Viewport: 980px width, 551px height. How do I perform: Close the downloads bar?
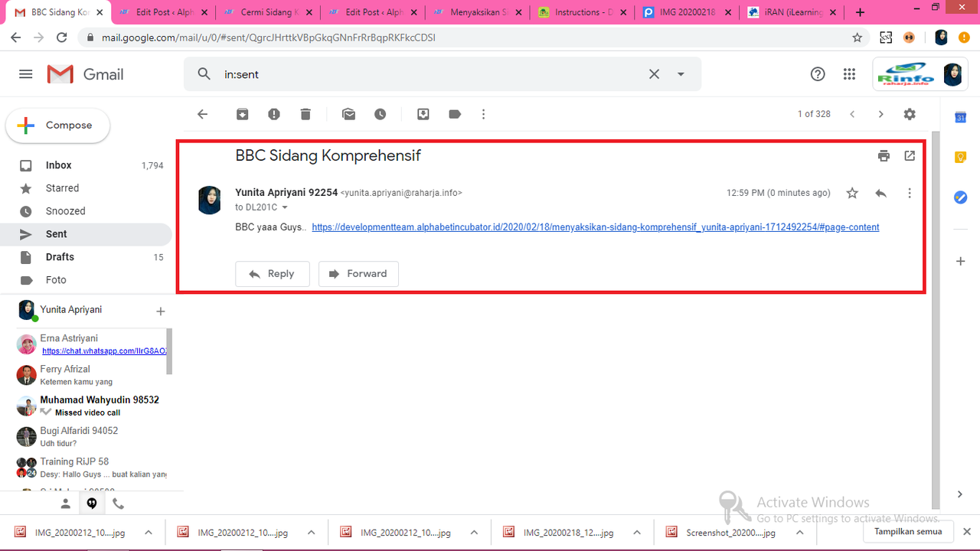(x=968, y=532)
